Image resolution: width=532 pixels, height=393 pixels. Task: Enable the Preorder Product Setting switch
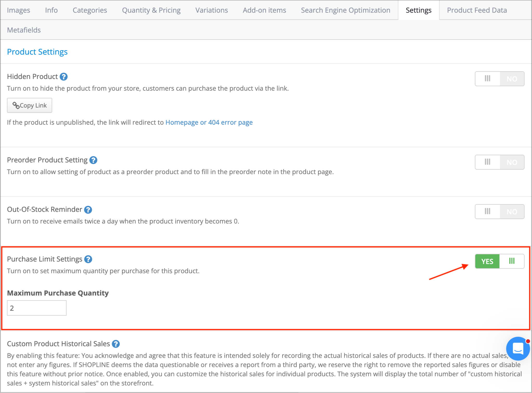click(x=500, y=162)
